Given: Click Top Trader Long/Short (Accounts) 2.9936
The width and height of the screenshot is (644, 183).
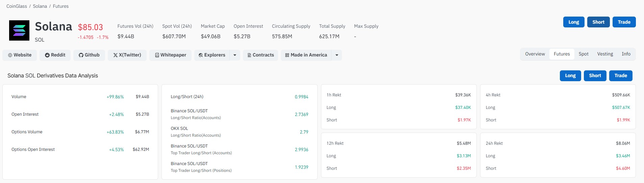Looking at the screenshot, I should point(301,150).
